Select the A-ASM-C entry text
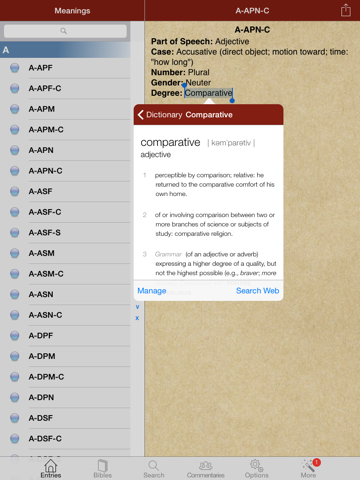Image resolution: width=360 pixels, height=480 pixels. tap(46, 274)
